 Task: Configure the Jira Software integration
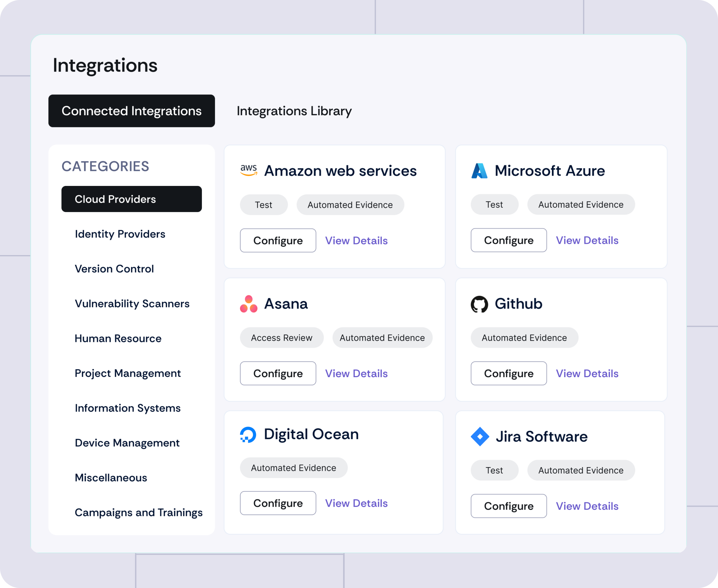(x=509, y=506)
